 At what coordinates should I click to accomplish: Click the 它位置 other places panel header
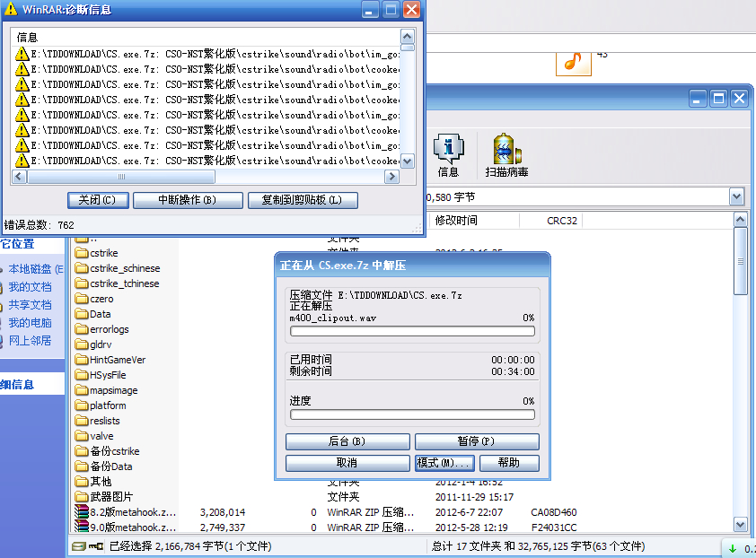tap(17, 244)
